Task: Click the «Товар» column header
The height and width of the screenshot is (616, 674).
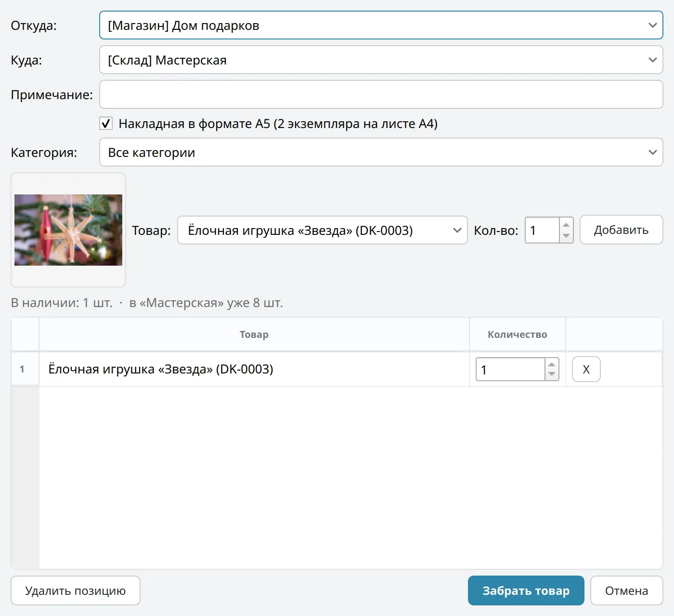Action: tap(254, 334)
